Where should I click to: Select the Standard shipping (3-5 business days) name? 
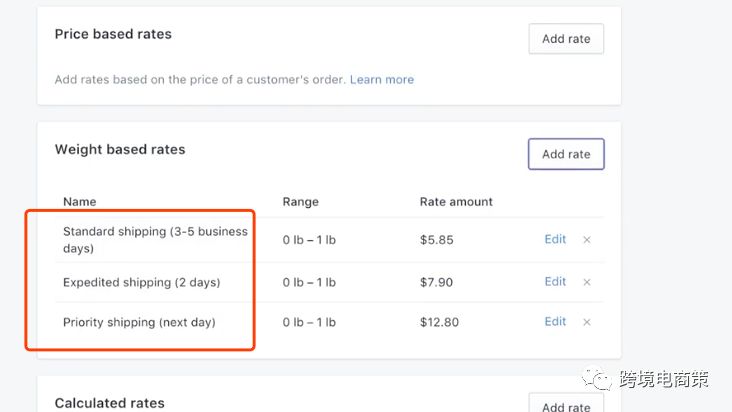(155, 239)
